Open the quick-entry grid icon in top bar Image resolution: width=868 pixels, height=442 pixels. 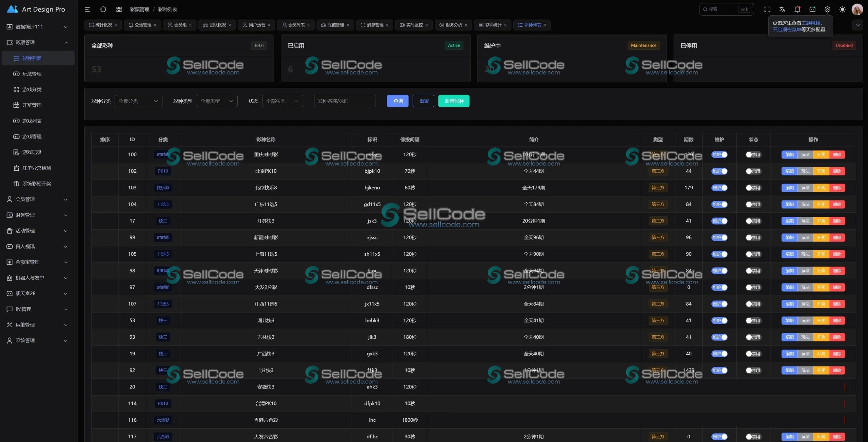click(119, 9)
